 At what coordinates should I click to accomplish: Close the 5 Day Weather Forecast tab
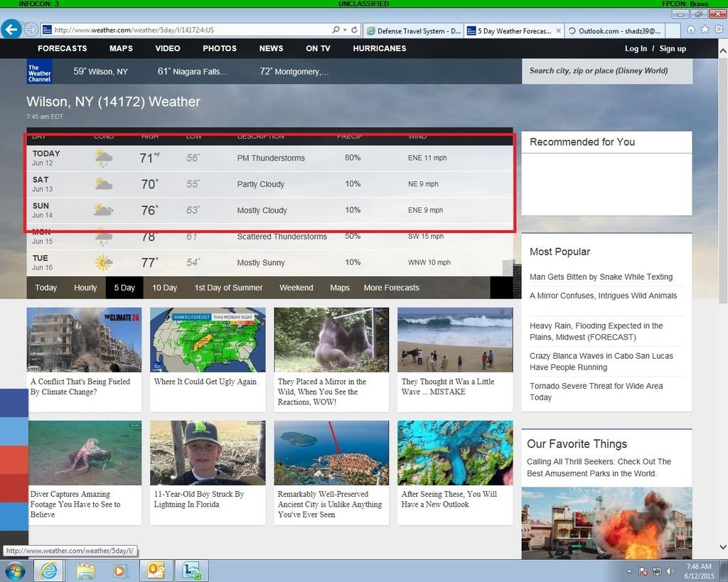tap(559, 31)
